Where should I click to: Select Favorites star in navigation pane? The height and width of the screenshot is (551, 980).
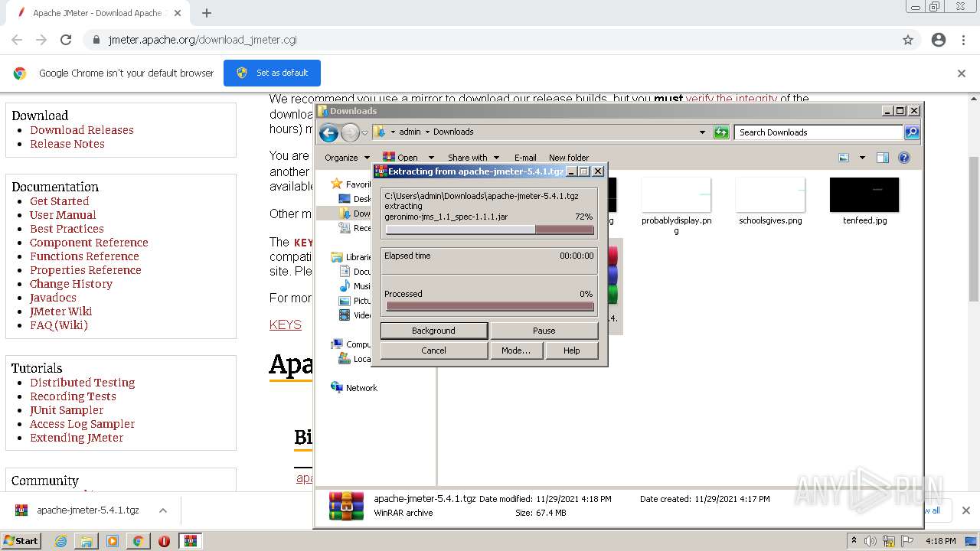336,184
